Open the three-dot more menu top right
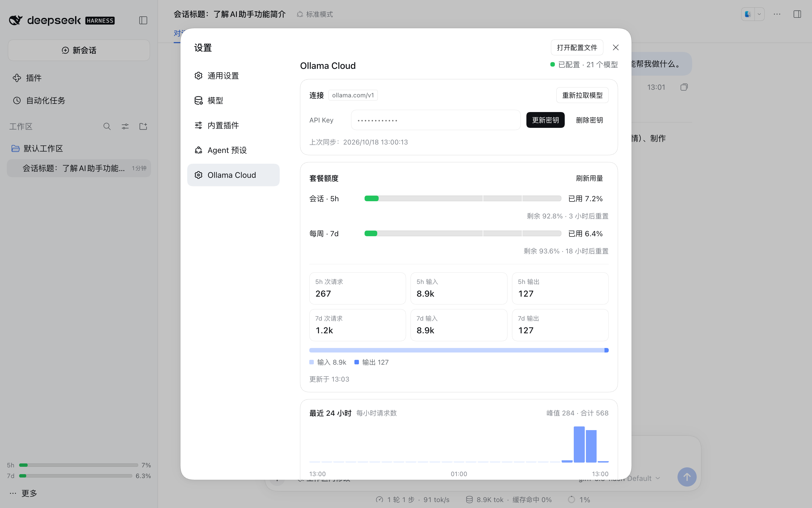 coord(777,14)
